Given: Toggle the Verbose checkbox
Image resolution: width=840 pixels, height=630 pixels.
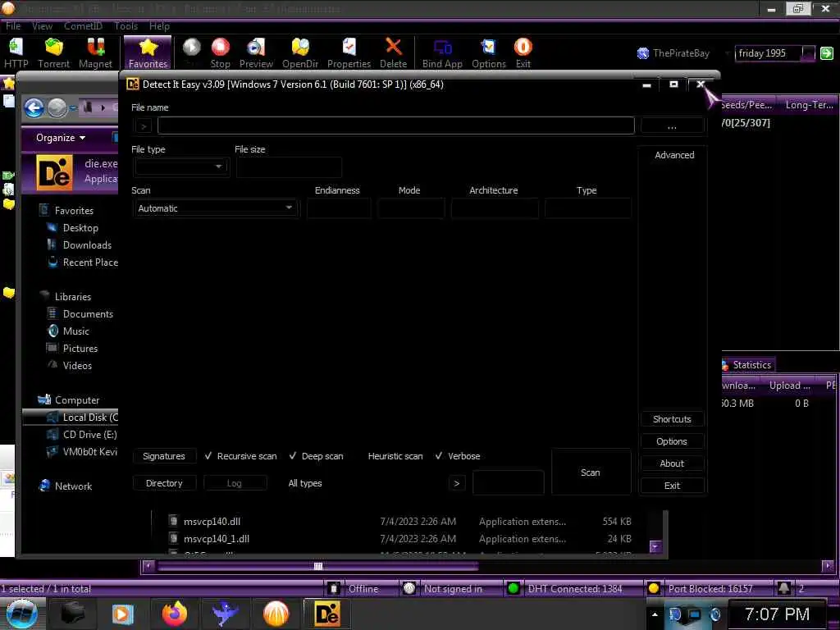Looking at the screenshot, I should [x=439, y=456].
